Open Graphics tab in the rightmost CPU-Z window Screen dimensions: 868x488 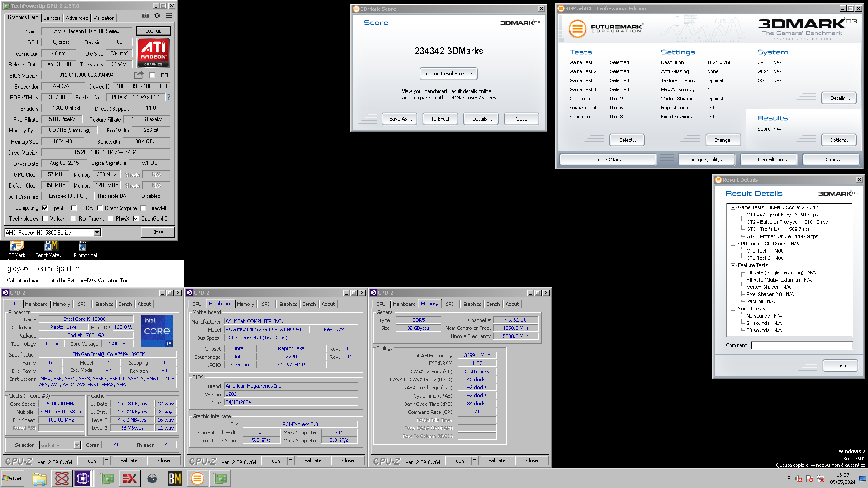(472, 304)
